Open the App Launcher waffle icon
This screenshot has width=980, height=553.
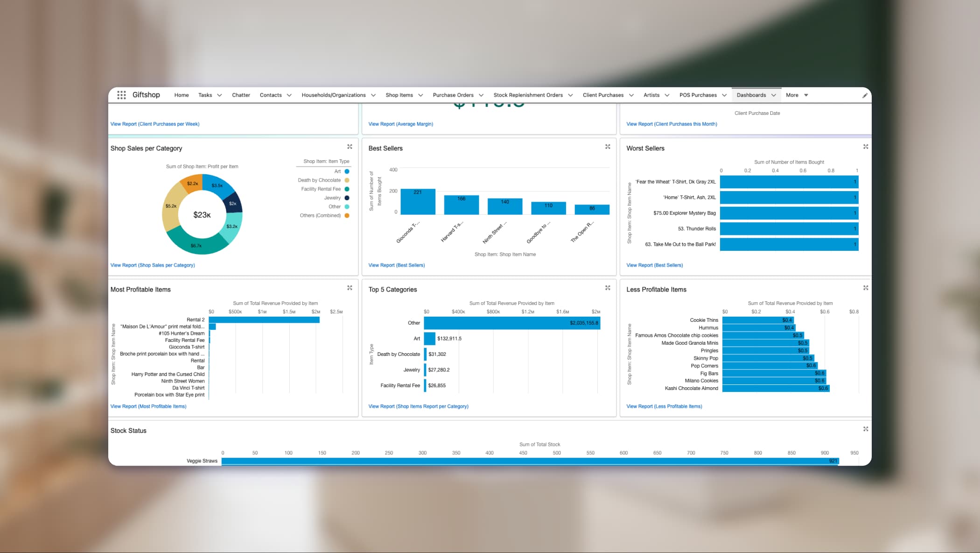click(122, 95)
